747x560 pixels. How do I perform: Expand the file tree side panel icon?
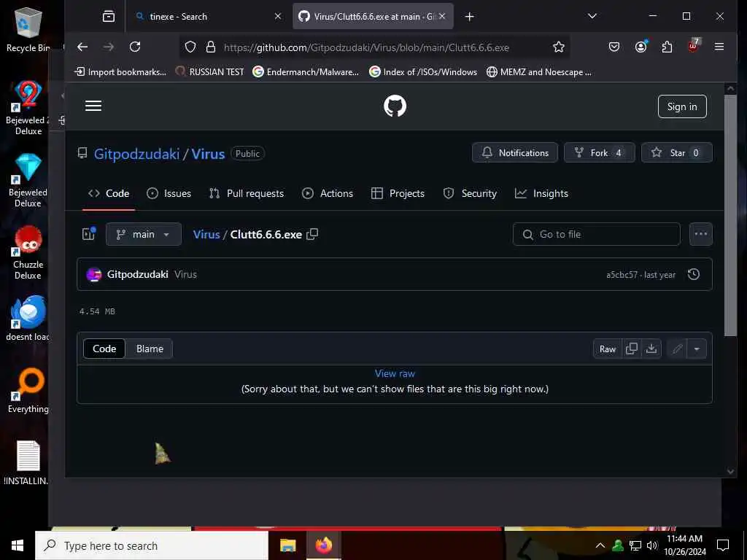click(89, 234)
